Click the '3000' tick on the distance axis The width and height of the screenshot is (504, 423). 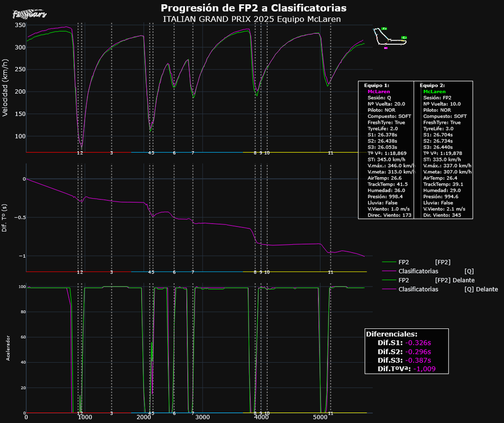click(x=203, y=418)
